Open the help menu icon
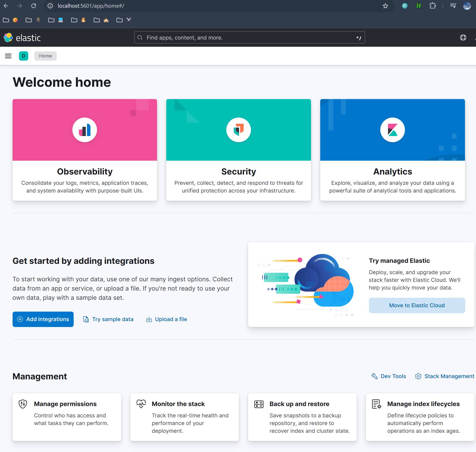476x452 pixels. click(463, 37)
